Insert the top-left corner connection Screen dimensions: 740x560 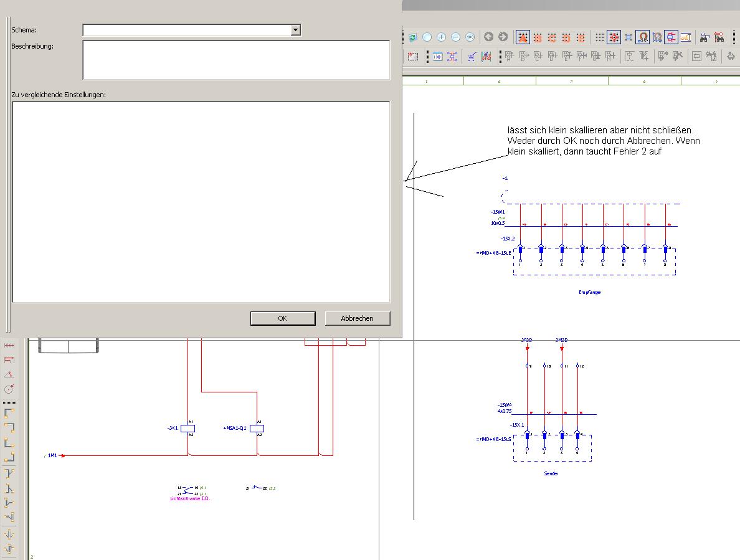coord(9,413)
